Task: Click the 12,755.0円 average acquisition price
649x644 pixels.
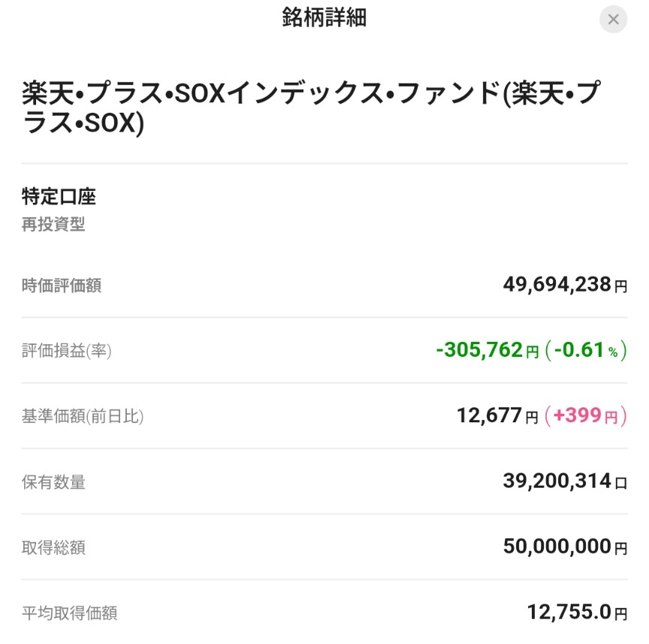Action: pyautogui.click(x=578, y=612)
